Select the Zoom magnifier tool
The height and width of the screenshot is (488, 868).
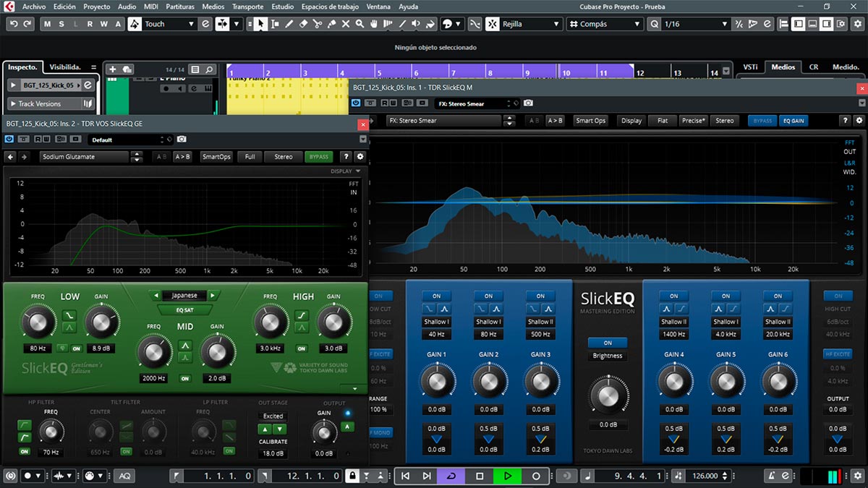pos(359,24)
